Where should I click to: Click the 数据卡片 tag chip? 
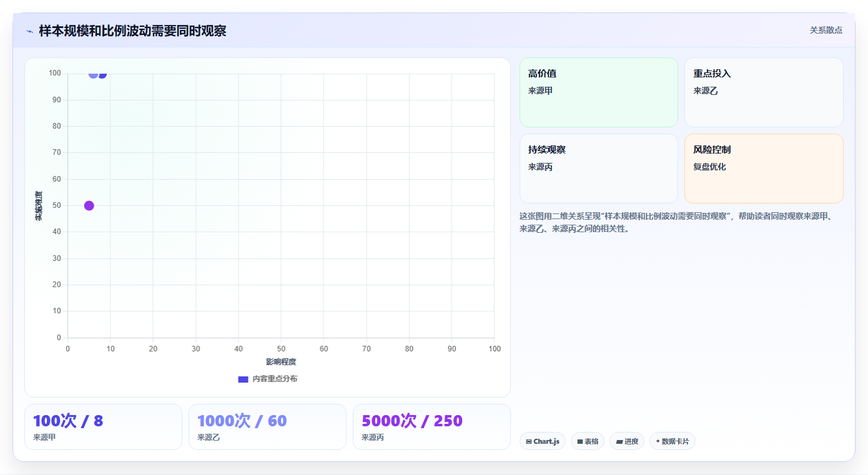pos(673,441)
